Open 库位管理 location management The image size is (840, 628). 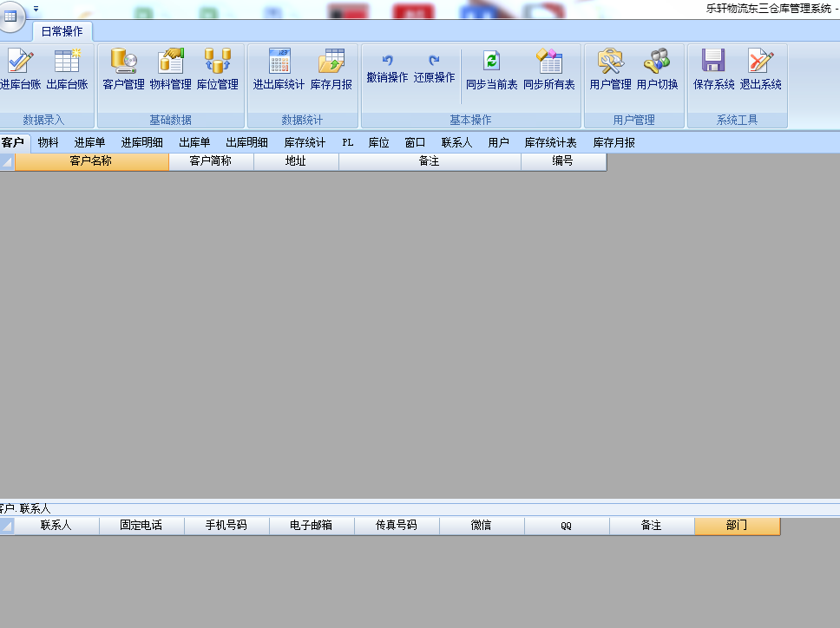218,69
